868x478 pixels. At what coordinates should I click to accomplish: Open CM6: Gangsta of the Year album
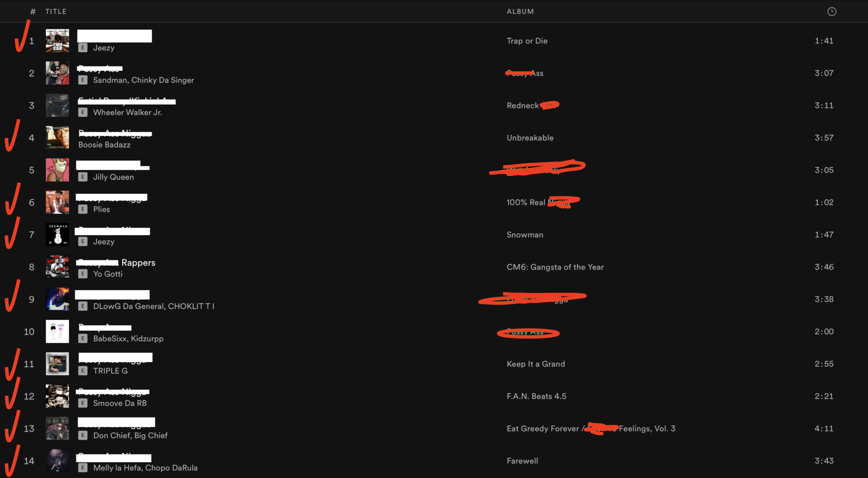pos(555,267)
